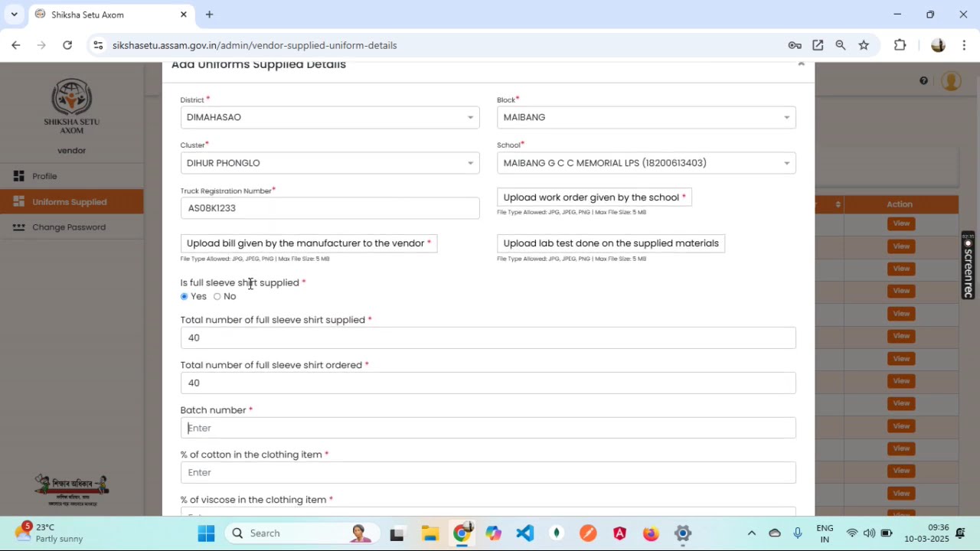The width and height of the screenshot is (980, 551).
Task: Upload bill given by manufacturer to vendor
Action: click(x=309, y=243)
